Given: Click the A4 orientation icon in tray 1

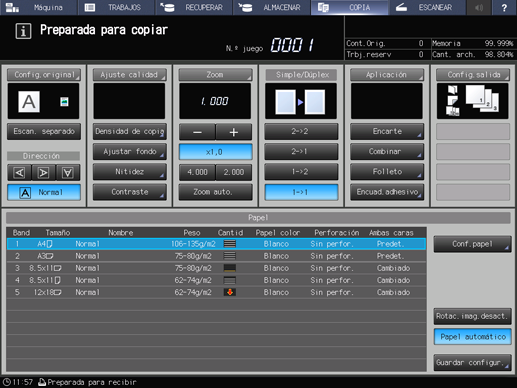Looking at the screenshot, I should coord(49,244).
